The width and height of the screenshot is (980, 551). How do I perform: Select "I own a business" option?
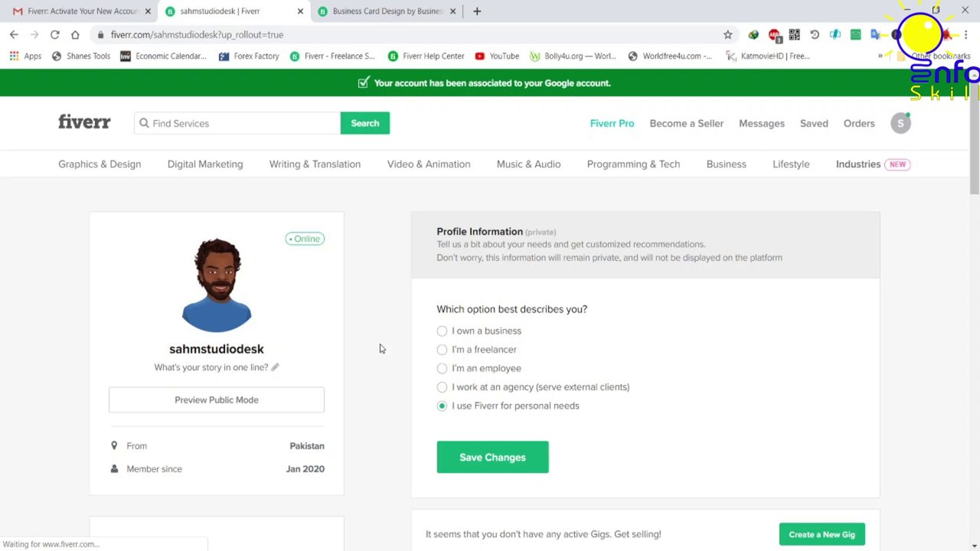pos(442,331)
